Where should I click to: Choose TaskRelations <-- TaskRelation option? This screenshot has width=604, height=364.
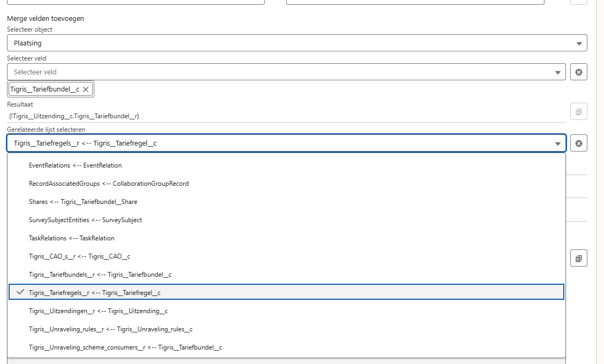pyautogui.click(x=72, y=238)
